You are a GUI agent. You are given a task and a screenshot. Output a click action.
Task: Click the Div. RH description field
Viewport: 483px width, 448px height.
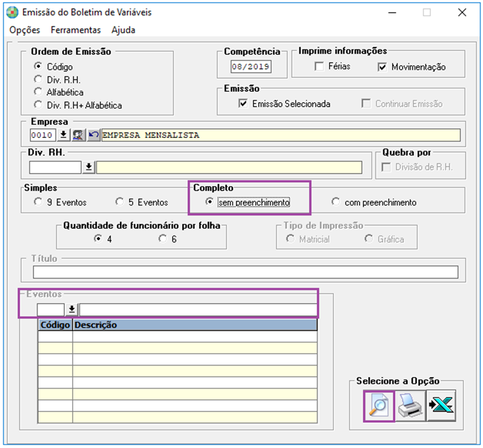pyautogui.click(x=229, y=167)
